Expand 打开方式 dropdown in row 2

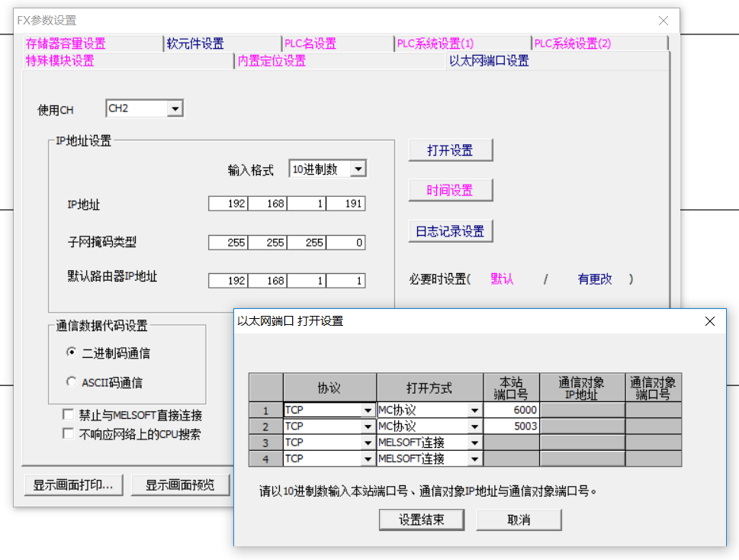(474, 426)
